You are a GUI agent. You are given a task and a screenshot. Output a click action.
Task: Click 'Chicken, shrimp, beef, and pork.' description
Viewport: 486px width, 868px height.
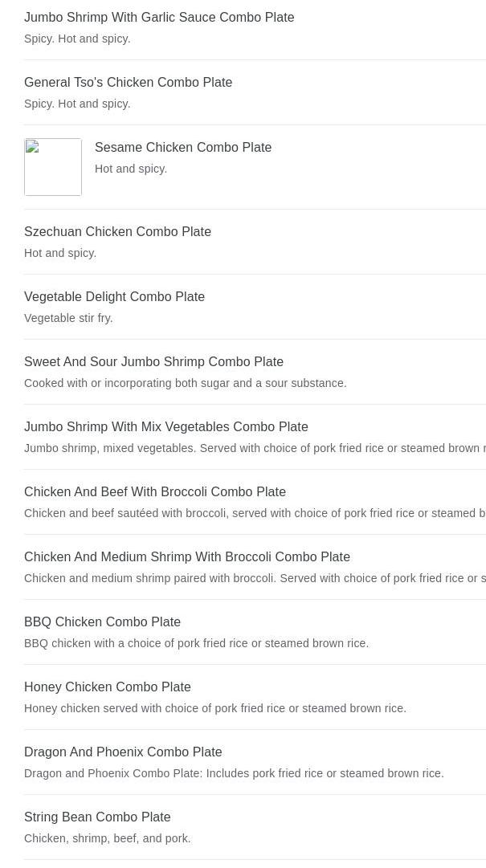click(108, 838)
